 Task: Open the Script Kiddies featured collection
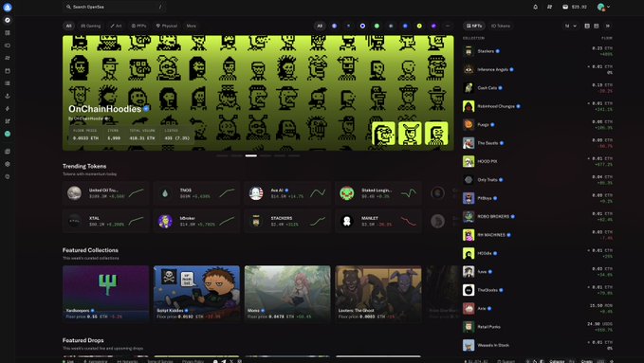(x=196, y=293)
